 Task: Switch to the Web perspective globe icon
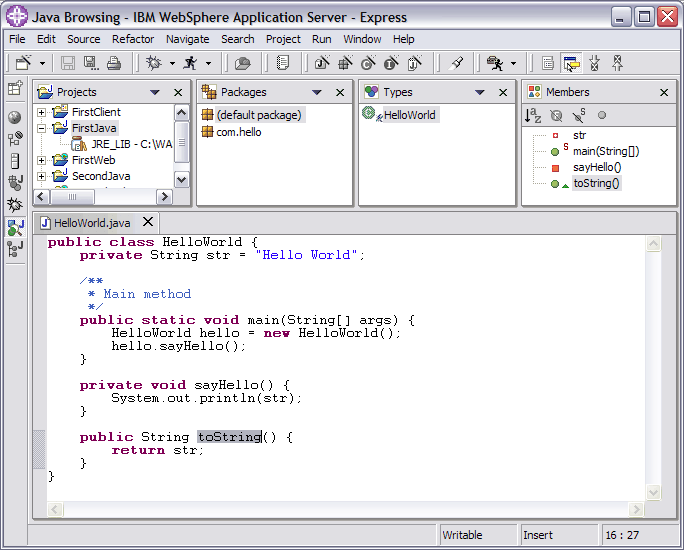[x=15, y=117]
